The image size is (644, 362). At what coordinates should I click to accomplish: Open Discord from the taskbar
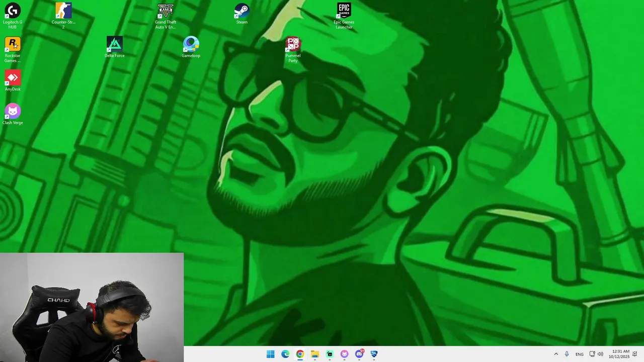click(359, 354)
